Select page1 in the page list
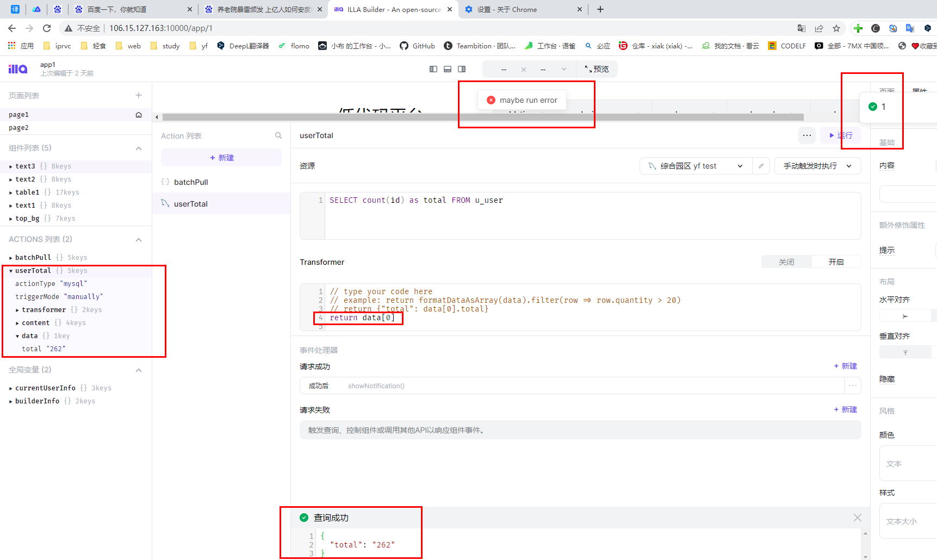 coord(76,115)
